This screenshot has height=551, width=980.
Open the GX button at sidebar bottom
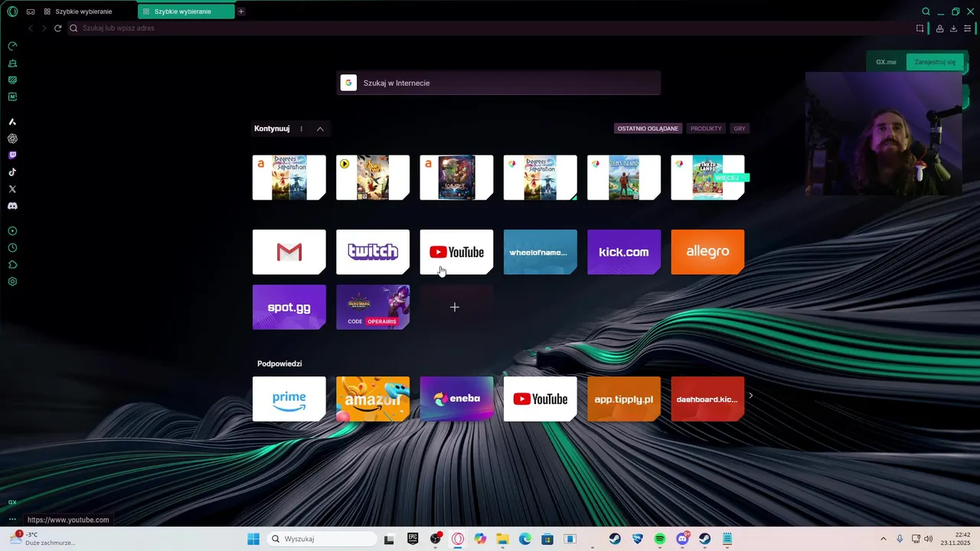click(12, 503)
